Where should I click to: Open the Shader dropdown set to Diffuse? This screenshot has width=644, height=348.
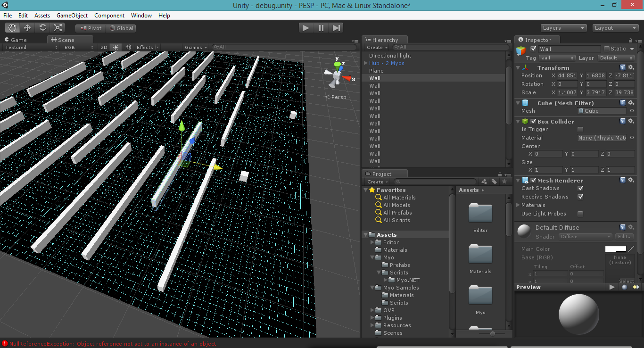[x=586, y=237]
